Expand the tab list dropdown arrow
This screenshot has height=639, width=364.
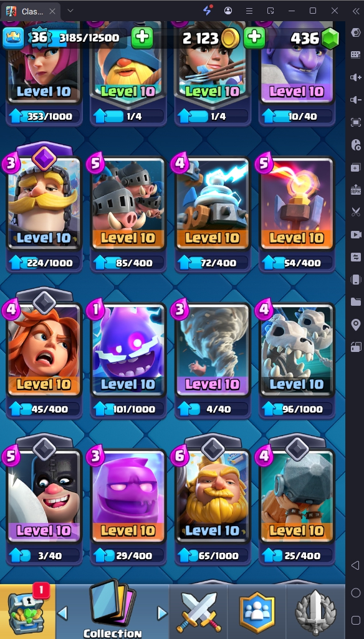tap(70, 11)
